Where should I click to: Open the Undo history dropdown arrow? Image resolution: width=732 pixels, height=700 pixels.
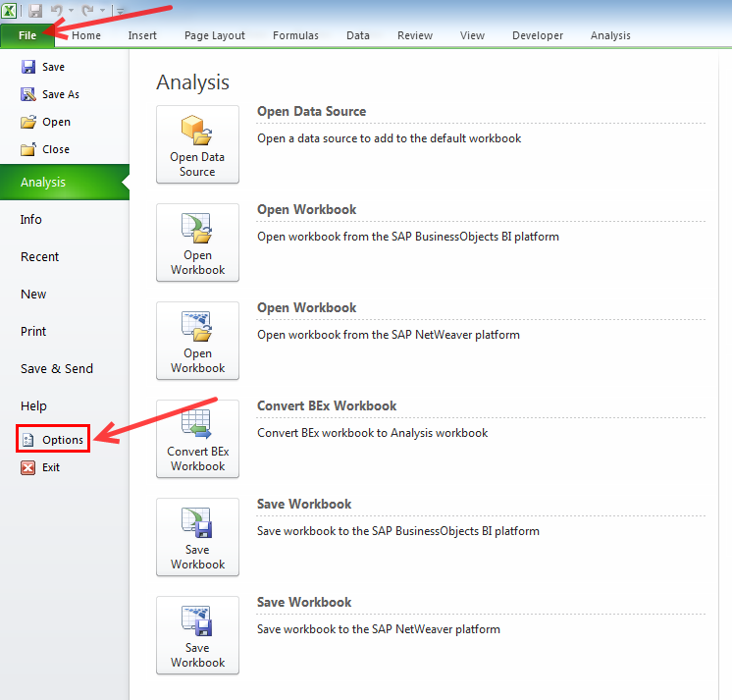pos(71,11)
